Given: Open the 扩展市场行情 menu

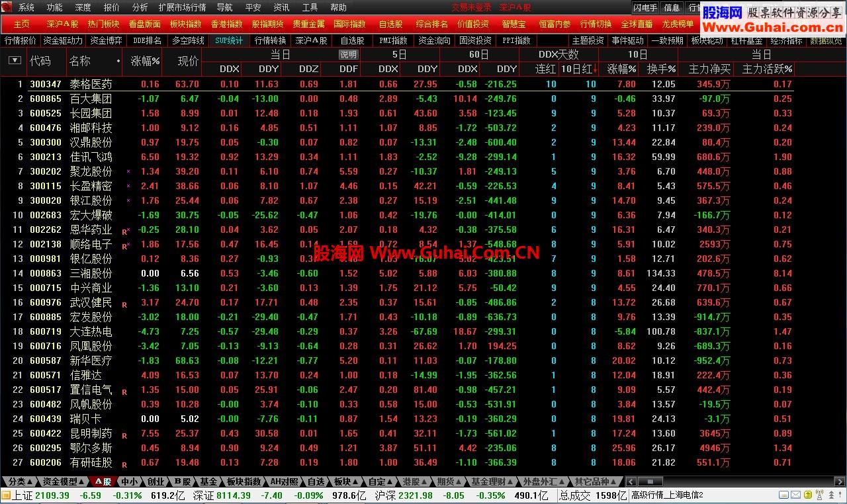Looking at the screenshot, I should tap(183, 7).
